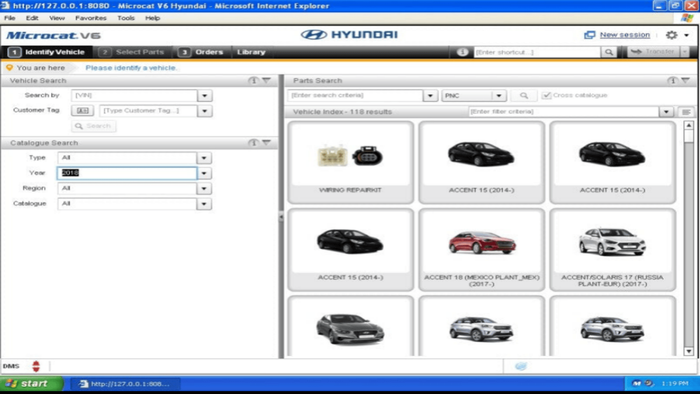Screen dimensions: 700x394
Task: Open the Tools menu
Action: 126,18
